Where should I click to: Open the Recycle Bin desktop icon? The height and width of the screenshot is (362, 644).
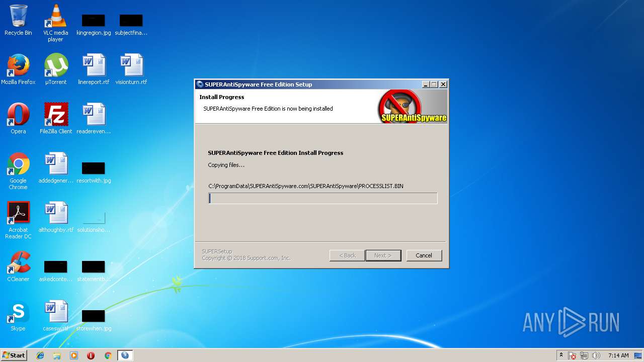pyautogui.click(x=18, y=20)
